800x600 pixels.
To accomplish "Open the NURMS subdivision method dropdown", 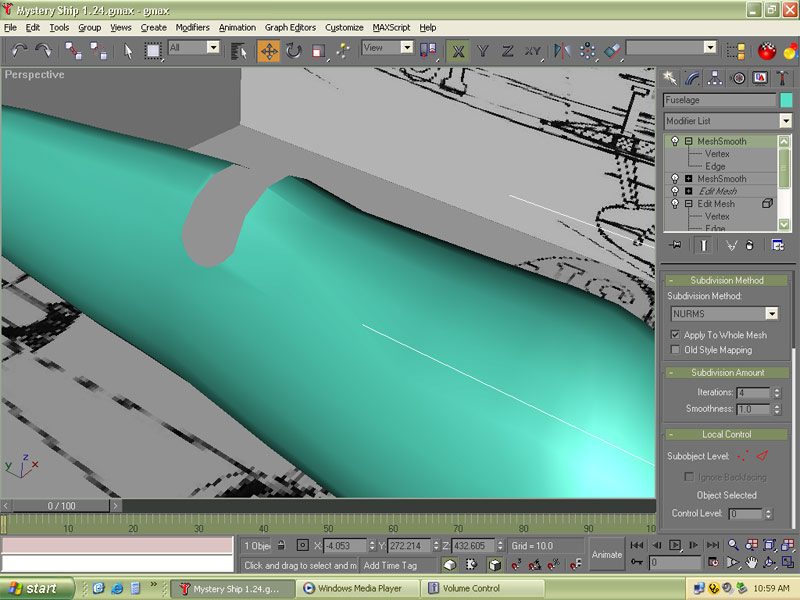I will click(771, 314).
